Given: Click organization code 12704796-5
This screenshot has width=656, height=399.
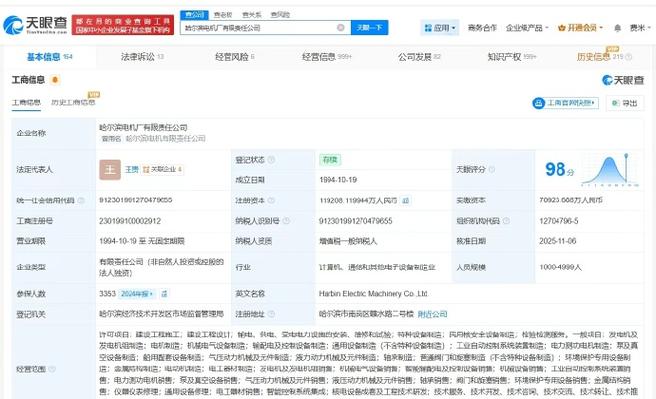Looking at the screenshot, I should 559,221.
